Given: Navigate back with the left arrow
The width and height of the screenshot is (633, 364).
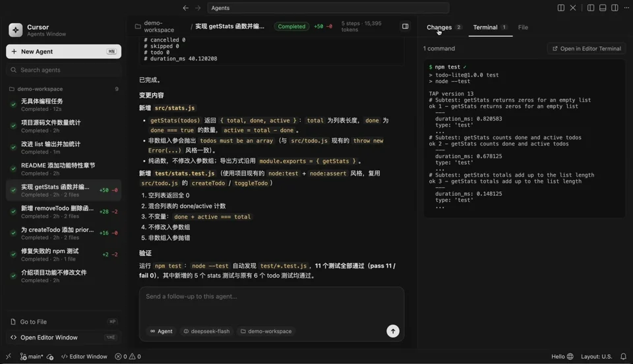Looking at the screenshot, I should pyautogui.click(x=185, y=8).
